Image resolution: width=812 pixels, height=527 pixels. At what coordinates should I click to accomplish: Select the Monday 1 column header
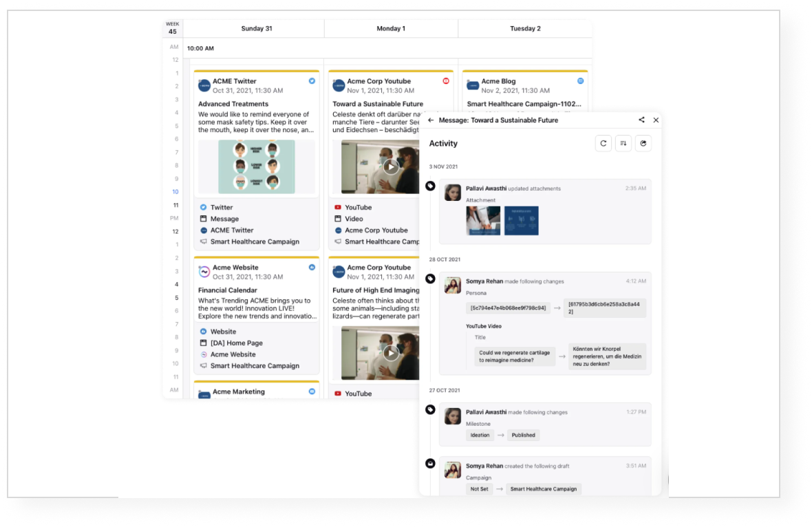coord(391,28)
